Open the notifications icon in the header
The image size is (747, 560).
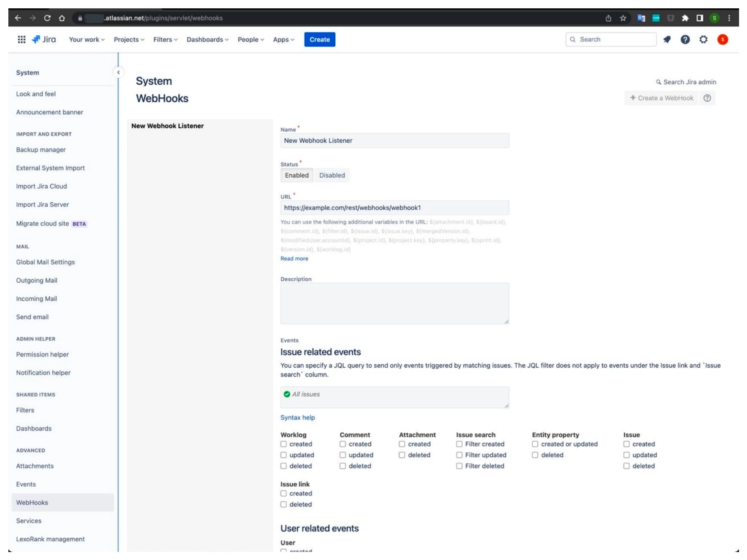click(667, 39)
